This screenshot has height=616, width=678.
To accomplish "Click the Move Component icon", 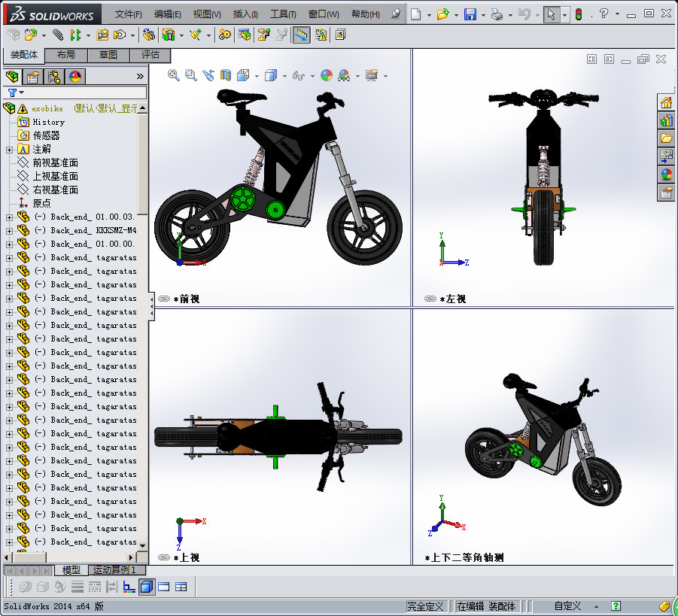I will click(120, 35).
